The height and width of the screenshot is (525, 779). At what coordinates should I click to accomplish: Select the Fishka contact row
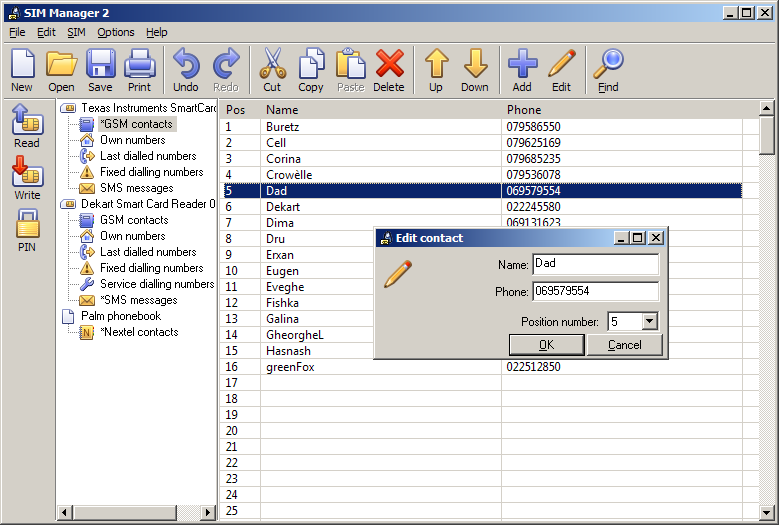point(297,303)
